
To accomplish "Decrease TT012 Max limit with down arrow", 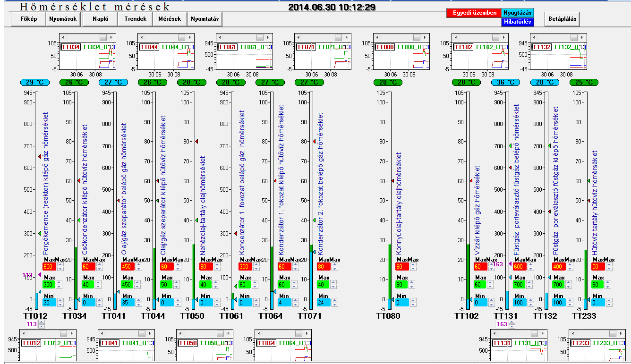I will [59, 287].
